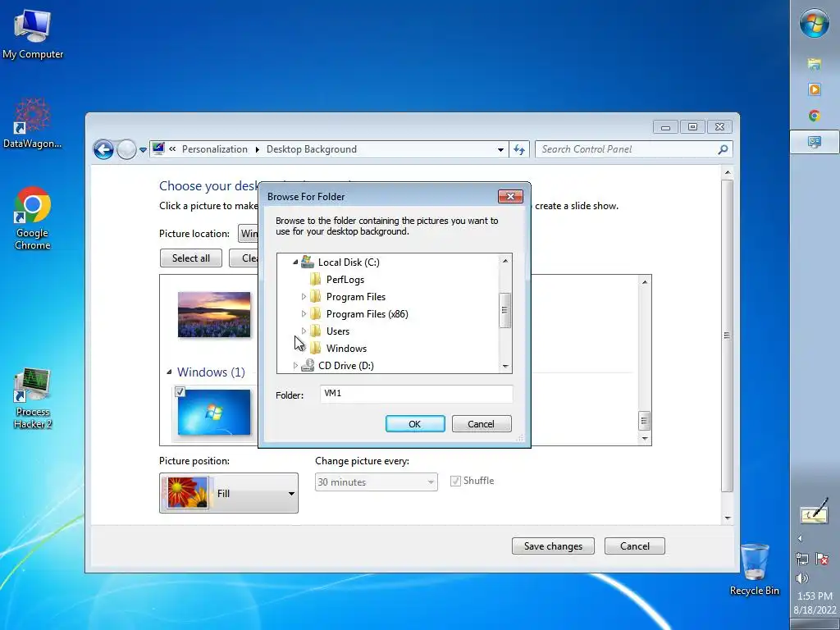The height and width of the screenshot is (630, 840).
Task: Open recent pages dropdown arrow
Action: [x=143, y=150]
